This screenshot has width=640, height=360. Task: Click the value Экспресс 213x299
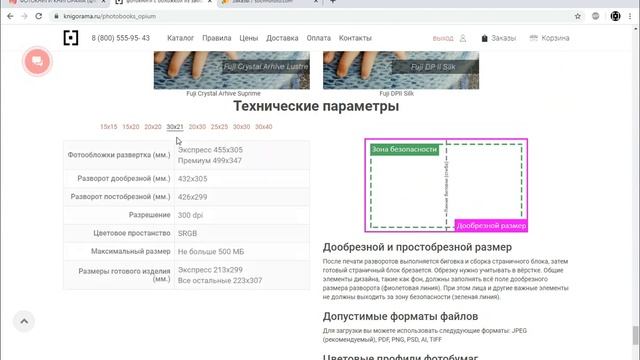point(210,270)
